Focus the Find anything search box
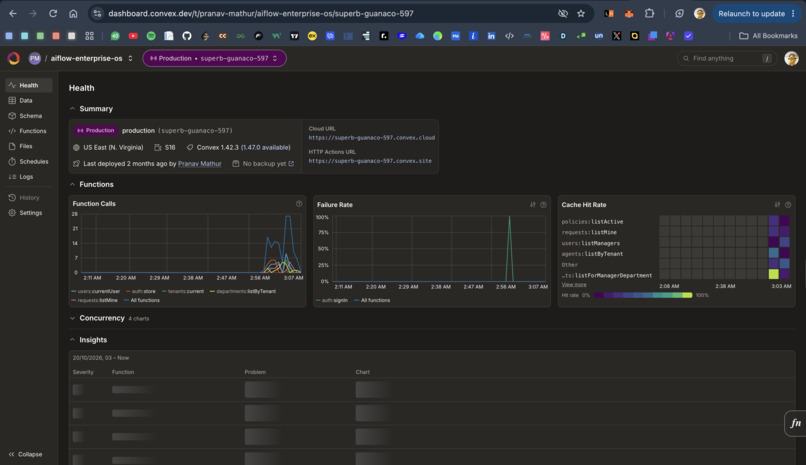 [x=726, y=59]
